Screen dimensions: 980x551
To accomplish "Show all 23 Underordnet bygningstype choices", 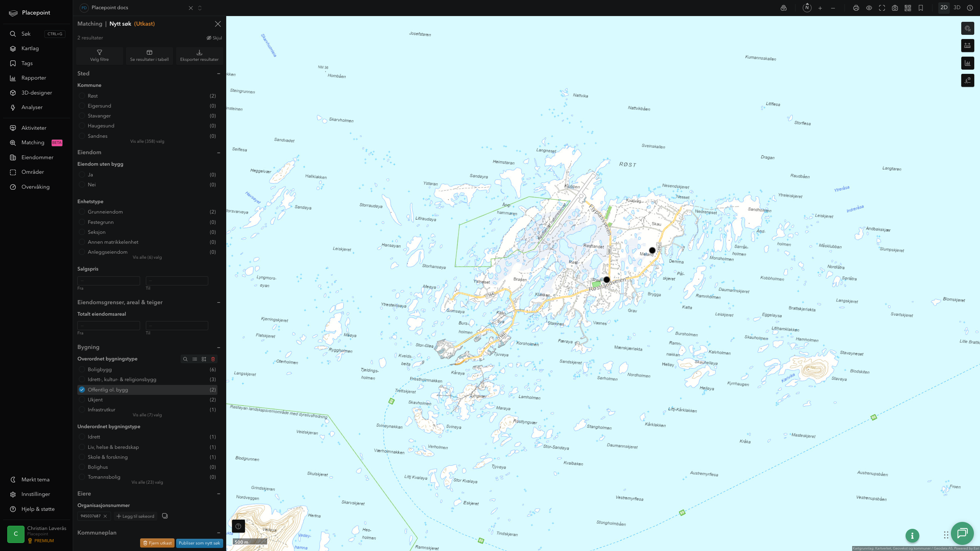I will [x=147, y=483].
